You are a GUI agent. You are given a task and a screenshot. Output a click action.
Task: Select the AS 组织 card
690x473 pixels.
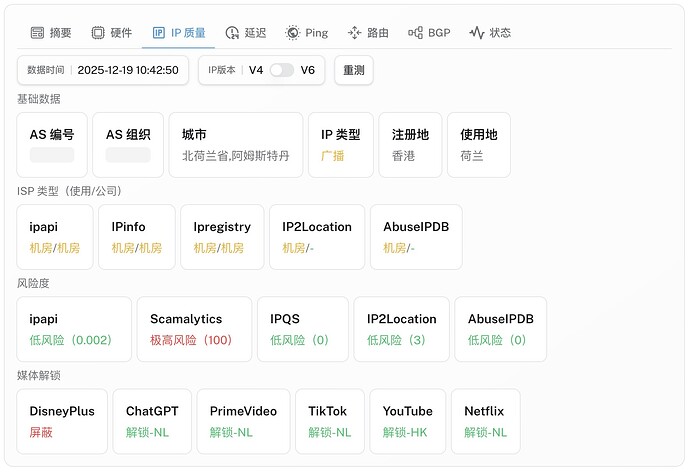coord(128,145)
